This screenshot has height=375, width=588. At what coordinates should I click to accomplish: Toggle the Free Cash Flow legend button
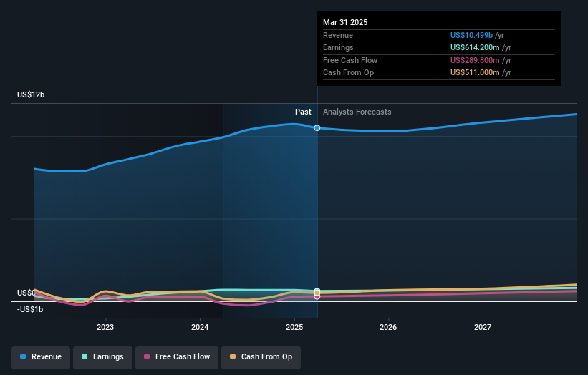(177, 356)
